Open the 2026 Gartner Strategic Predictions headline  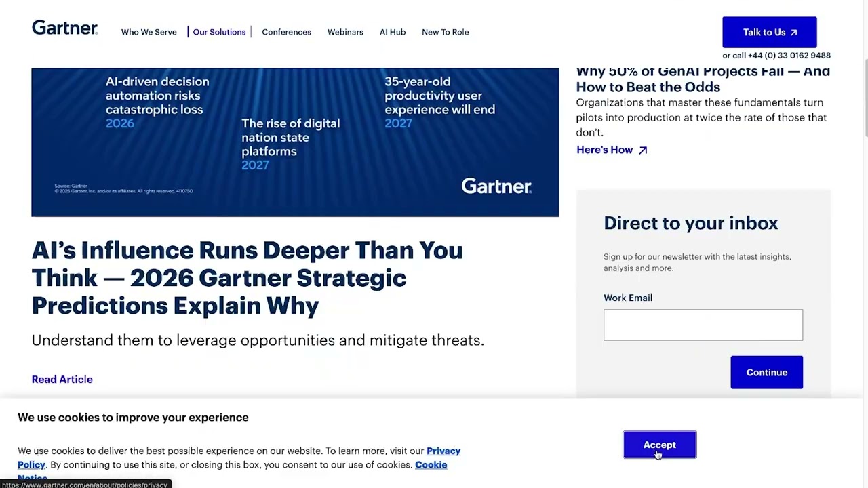coord(247,278)
